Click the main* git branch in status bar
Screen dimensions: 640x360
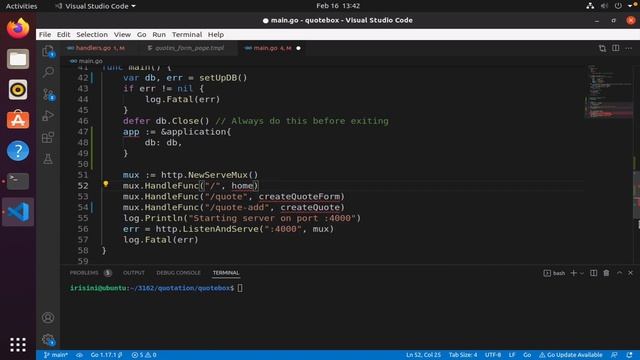(x=56, y=355)
